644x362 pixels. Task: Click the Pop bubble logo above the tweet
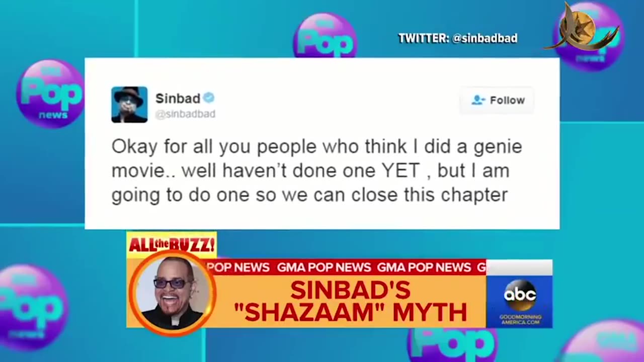[x=325, y=36]
